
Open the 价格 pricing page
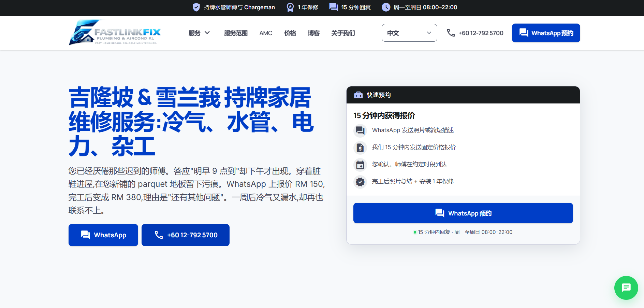pos(290,33)
